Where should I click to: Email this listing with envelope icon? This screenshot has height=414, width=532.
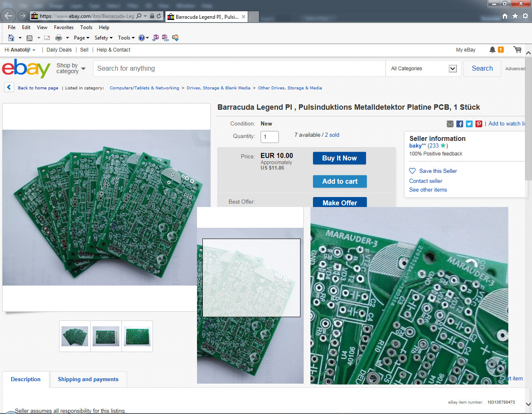point(450,124)
